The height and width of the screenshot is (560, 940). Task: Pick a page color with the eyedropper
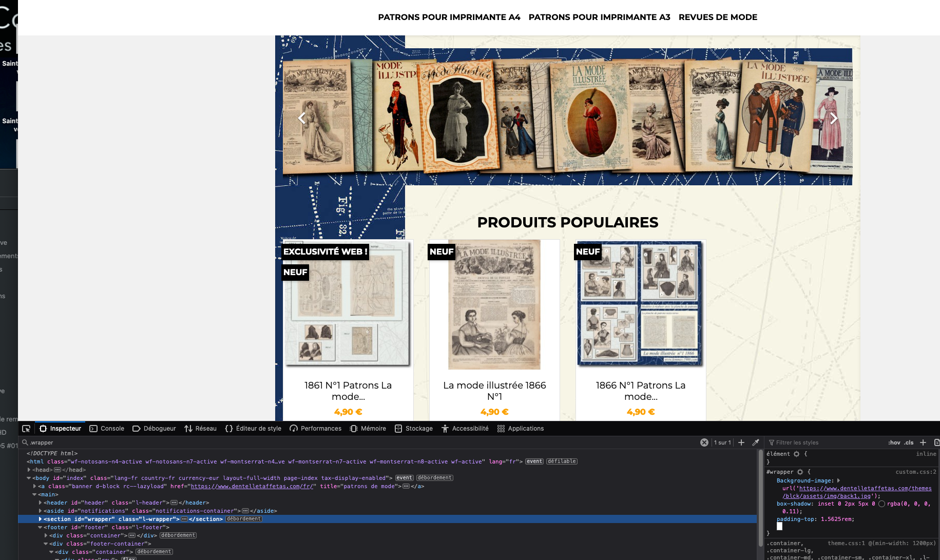tap(756, 442)
